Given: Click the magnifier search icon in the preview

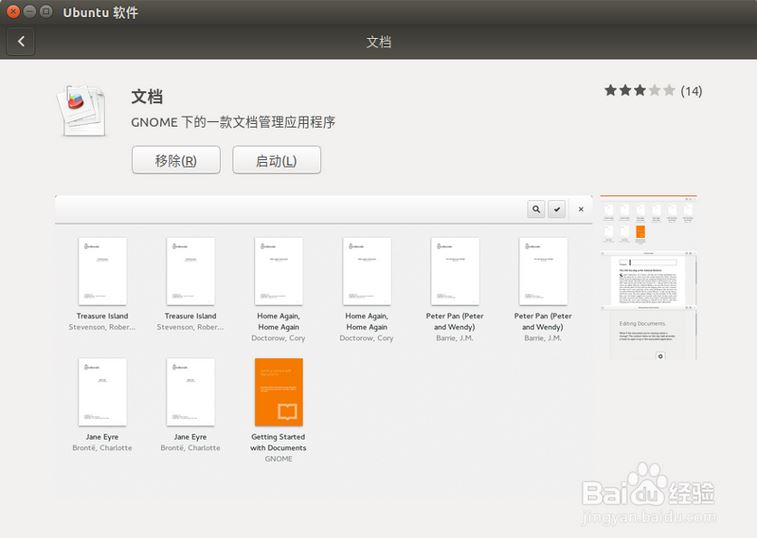Looking at the screenshot, I should pos(536,209).
